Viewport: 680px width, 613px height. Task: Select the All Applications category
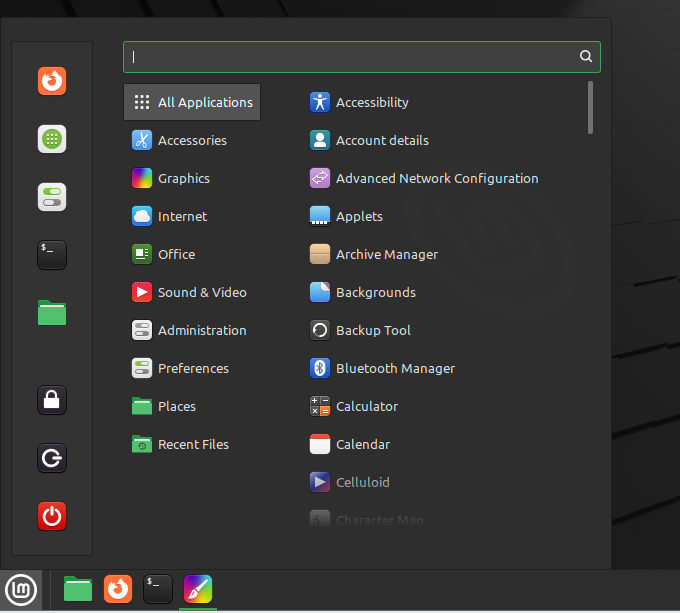pos(192,102)
